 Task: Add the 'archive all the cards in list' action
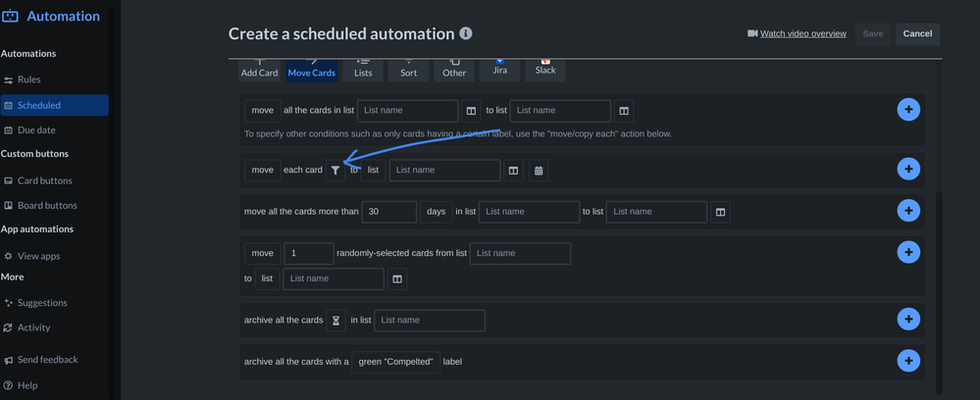908,319
